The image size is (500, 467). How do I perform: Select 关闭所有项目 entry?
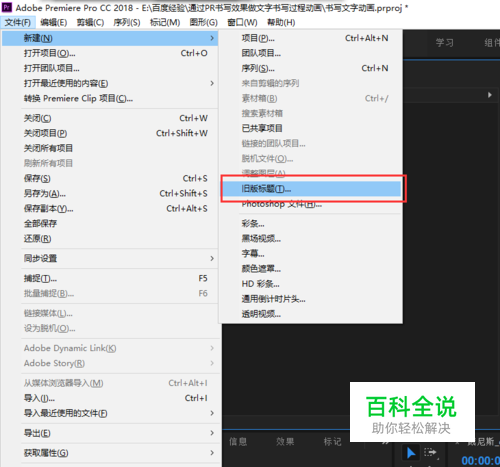110,148
